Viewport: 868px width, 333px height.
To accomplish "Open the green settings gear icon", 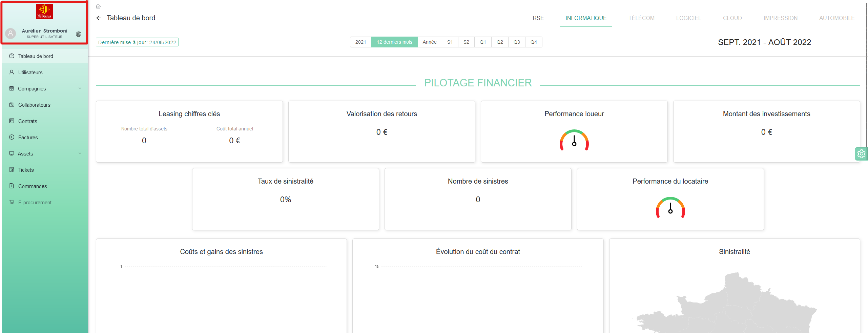I will pyautogui.click(x=861, y=154).
